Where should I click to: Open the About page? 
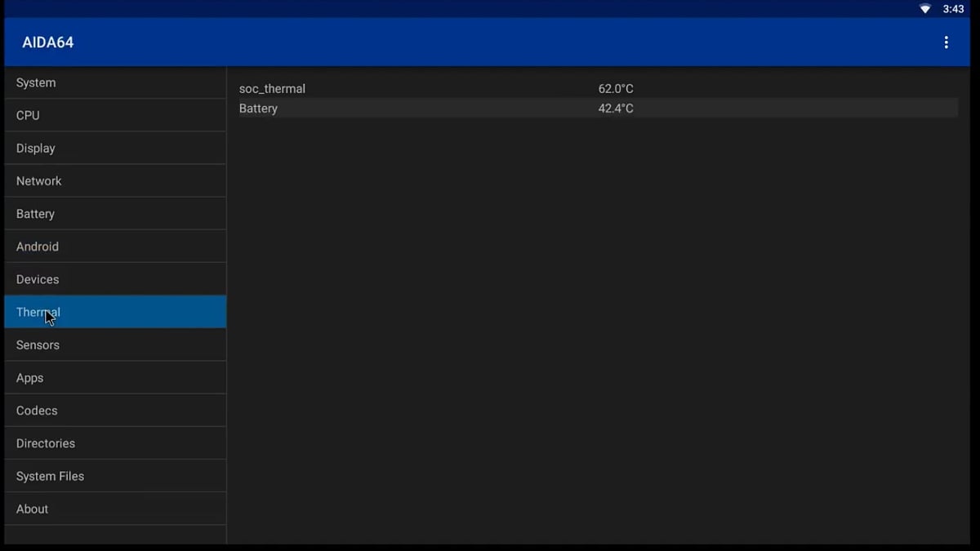114,509
